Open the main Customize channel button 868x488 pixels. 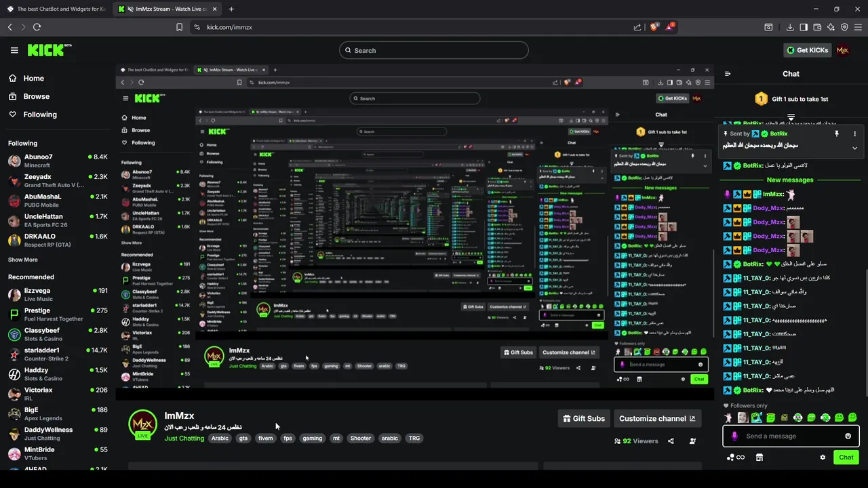(x=657, y=418)
